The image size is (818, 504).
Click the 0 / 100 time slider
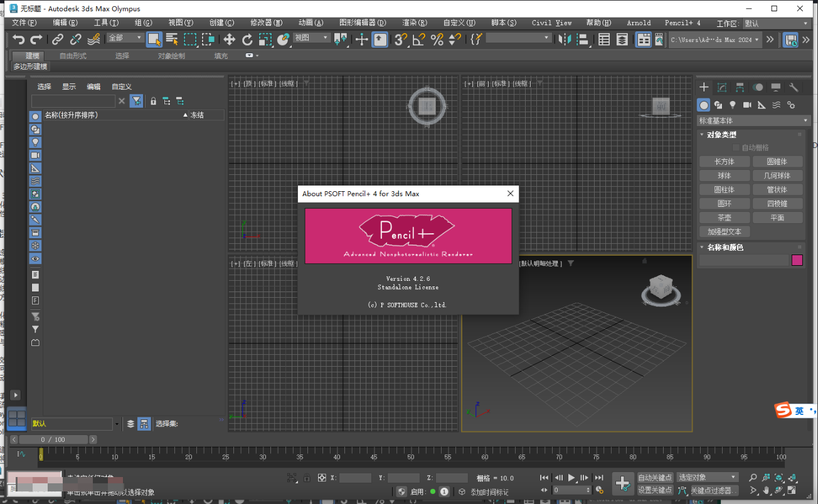click(x=53, y=439)
